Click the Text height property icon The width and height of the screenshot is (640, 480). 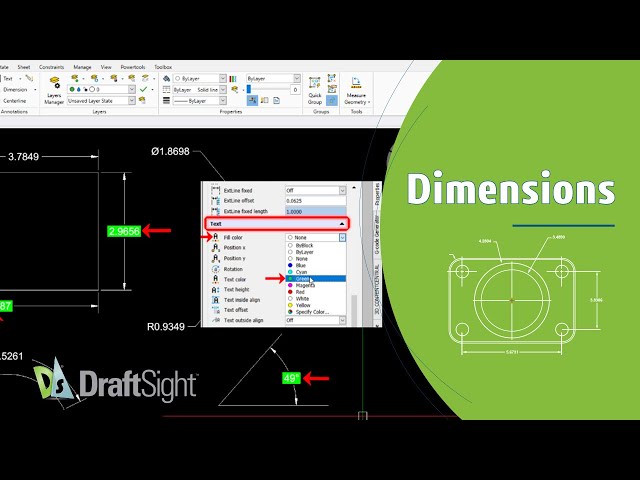point(216,289)
